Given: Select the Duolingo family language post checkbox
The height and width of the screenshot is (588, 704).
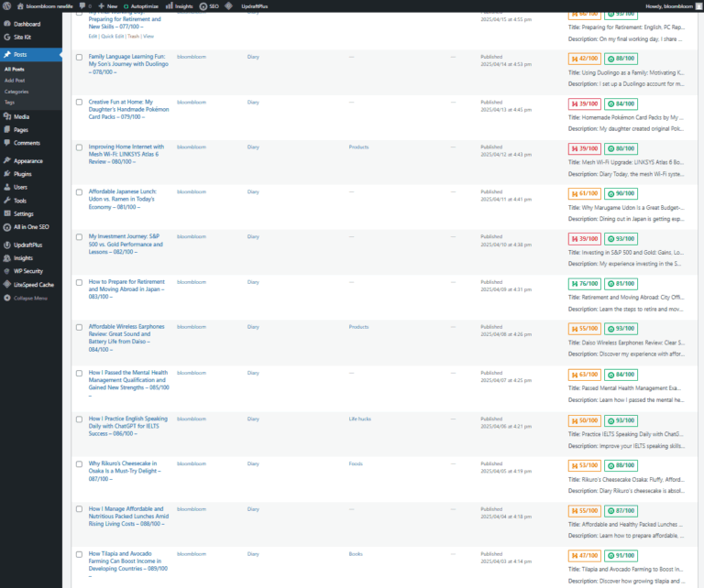Looking at the screenshot, I should [79, 57].
